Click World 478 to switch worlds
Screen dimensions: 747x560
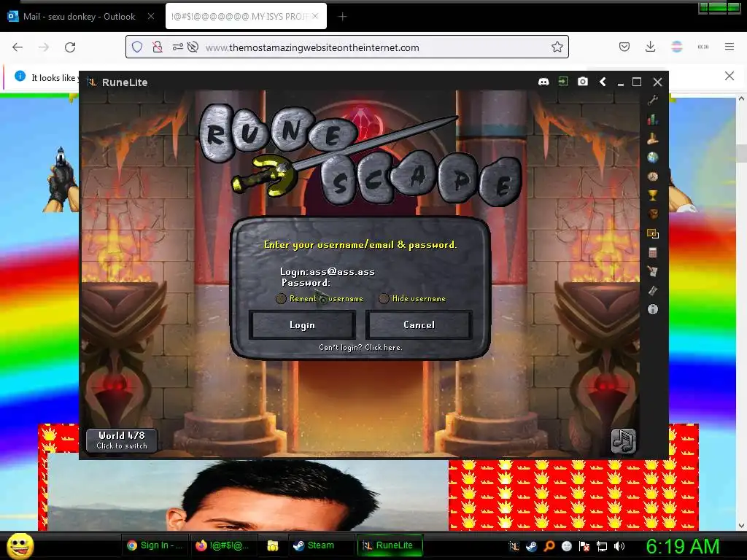click(122, 440)
